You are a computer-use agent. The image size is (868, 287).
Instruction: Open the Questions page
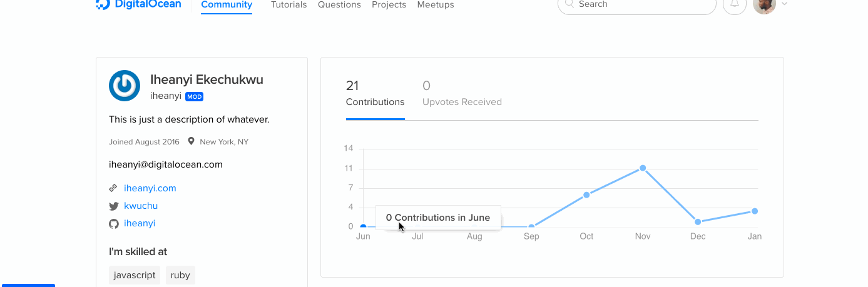pos(339,5)
